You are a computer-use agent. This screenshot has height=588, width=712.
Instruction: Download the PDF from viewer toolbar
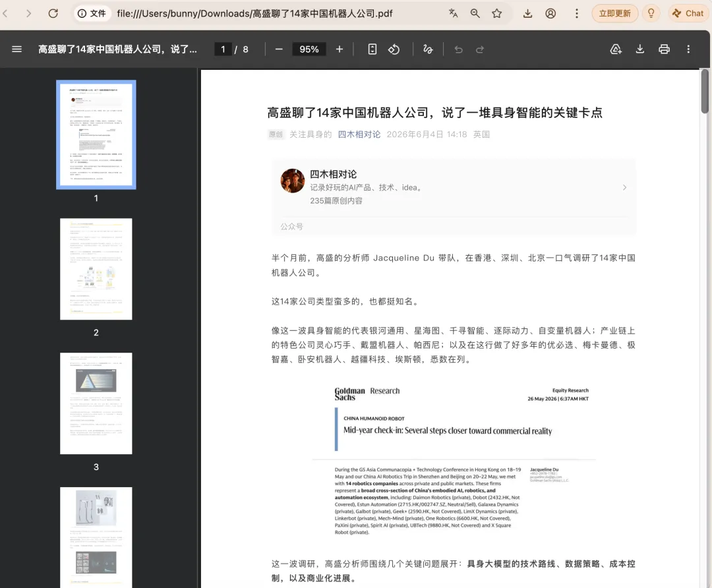coord(639,49)
